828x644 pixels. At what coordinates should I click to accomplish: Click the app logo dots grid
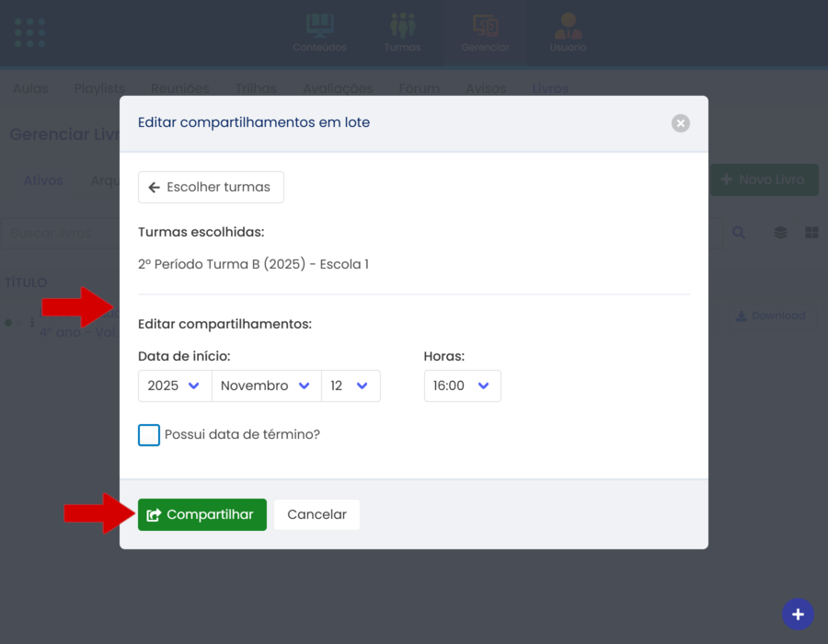click(x=30, y=32)
